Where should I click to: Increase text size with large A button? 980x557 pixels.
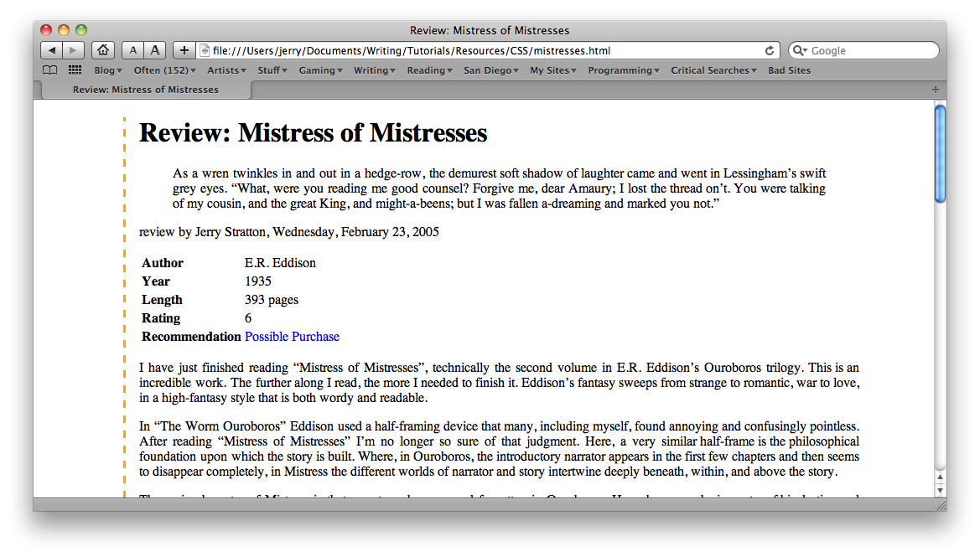pyautogui.click(x=155, y=50)
